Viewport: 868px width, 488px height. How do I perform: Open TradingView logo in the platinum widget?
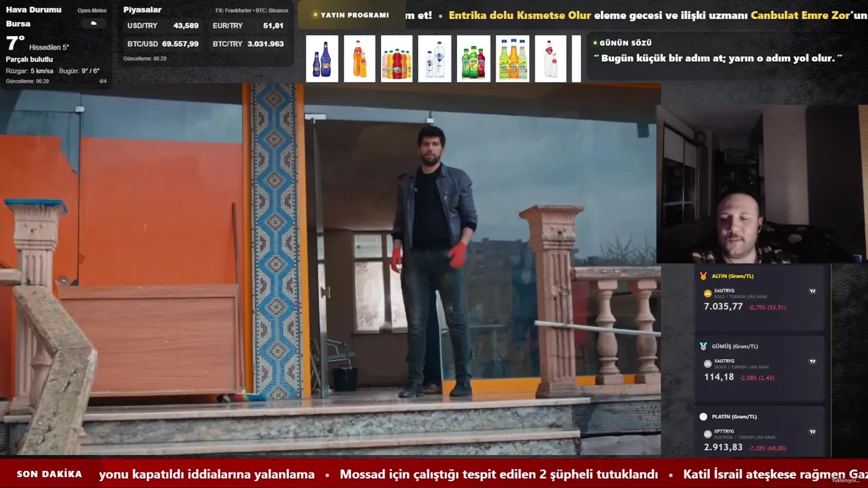(x=812, y=432)
